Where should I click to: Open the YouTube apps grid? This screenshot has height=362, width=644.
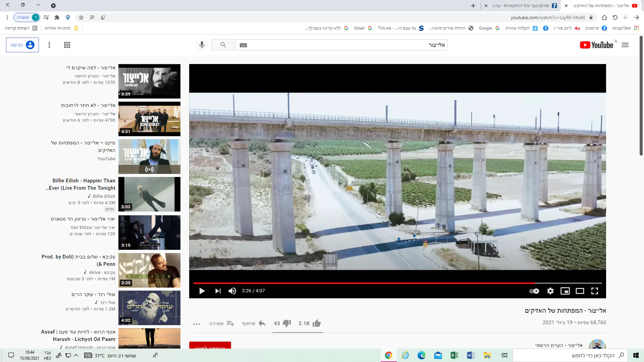pos(67,45)
